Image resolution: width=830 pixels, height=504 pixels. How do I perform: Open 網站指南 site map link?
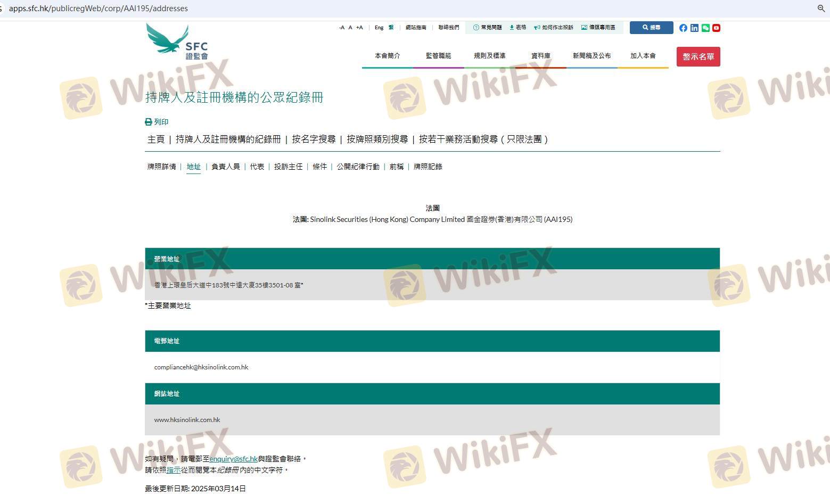coord(416,28)
